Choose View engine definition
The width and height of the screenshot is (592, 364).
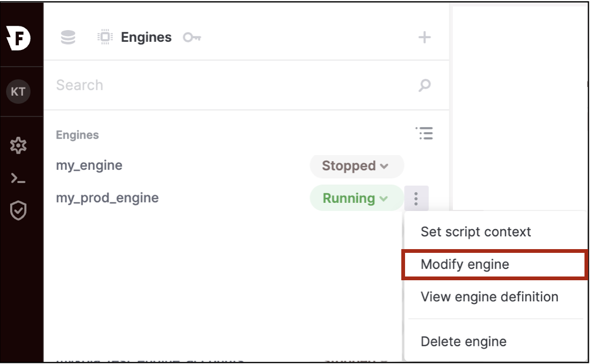coord(489,297)
